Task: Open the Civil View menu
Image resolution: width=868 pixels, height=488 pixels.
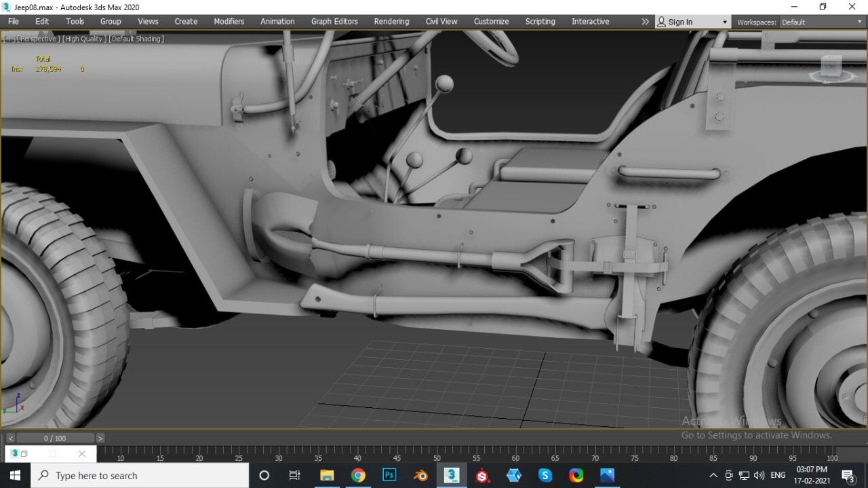Action: 441,22
